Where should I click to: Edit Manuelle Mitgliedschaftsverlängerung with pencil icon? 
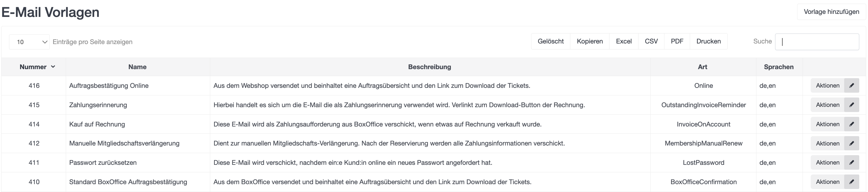(x=851, y=143)
